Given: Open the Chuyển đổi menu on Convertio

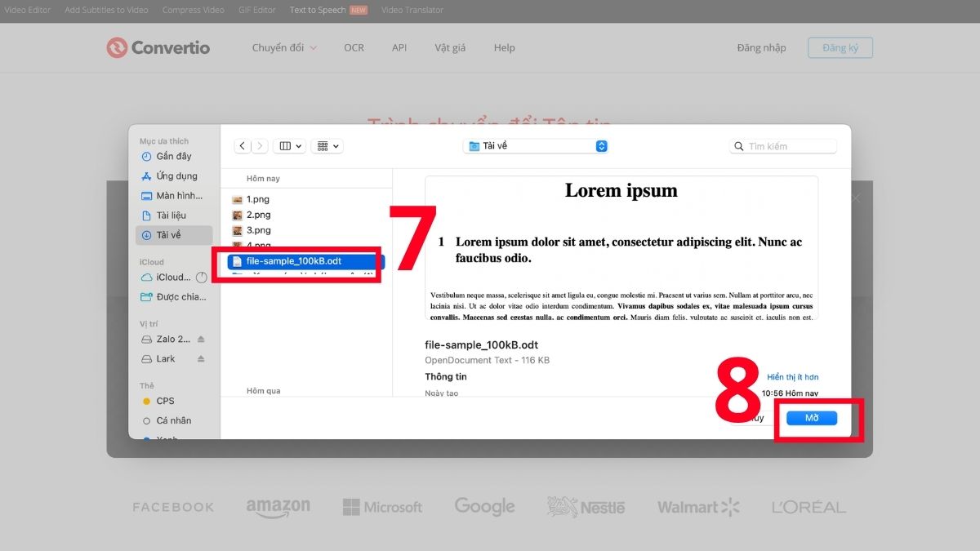Looking at the screenshot, I should (x=284, y=47).
